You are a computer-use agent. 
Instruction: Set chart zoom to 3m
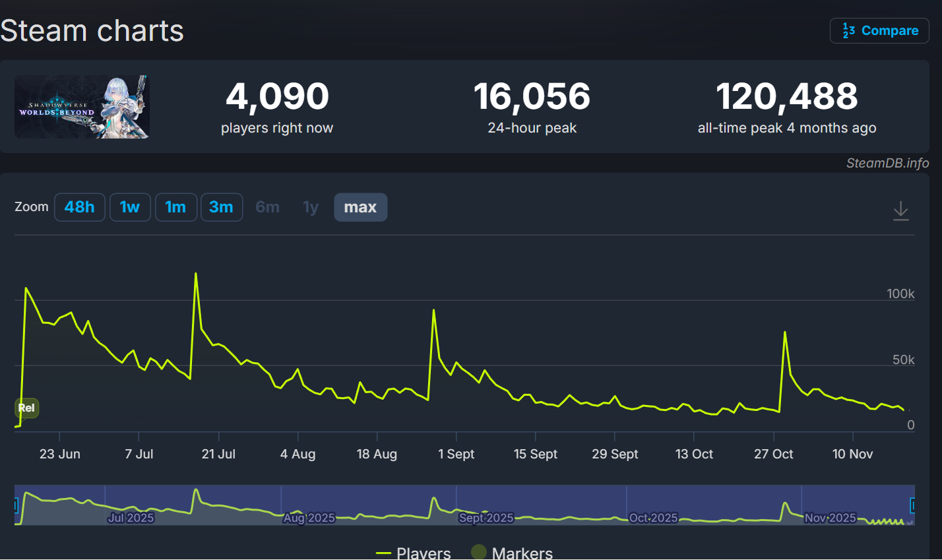tap(221, 207)
